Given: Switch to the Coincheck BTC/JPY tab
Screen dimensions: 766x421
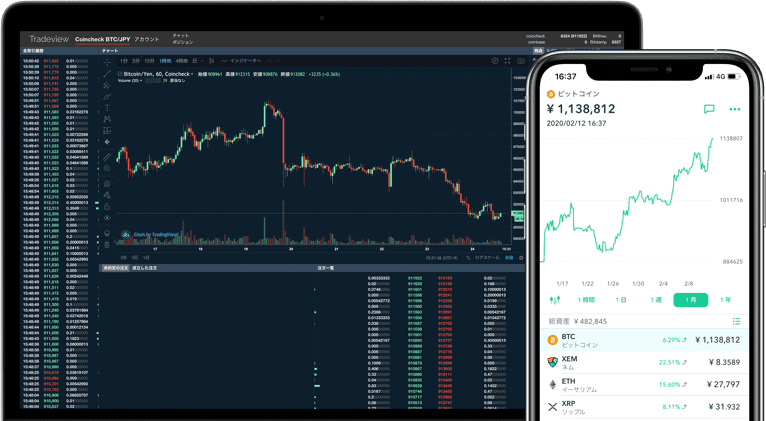Looking at the screenshot, I should (102, 39).
